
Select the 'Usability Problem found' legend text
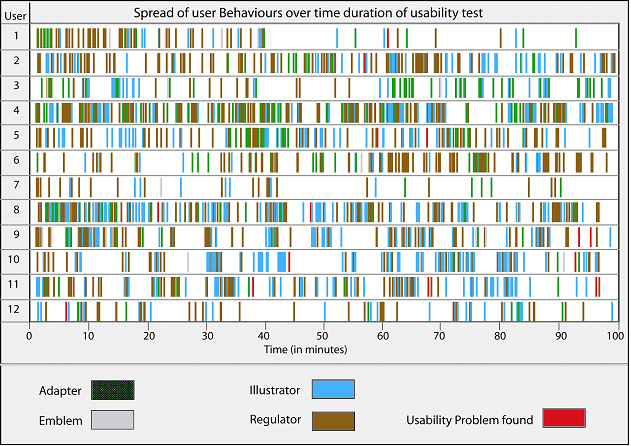469,419
